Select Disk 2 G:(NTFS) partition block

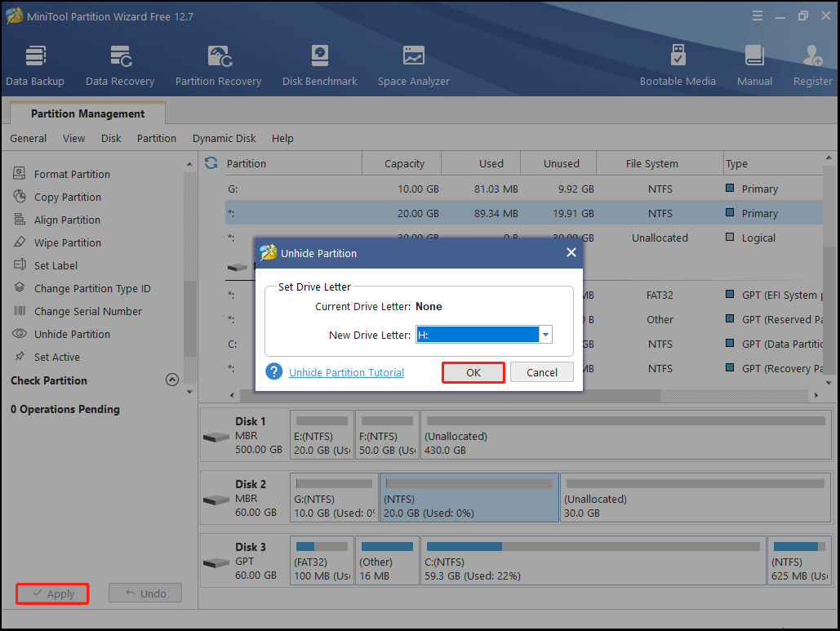click(x=334, y=498)
